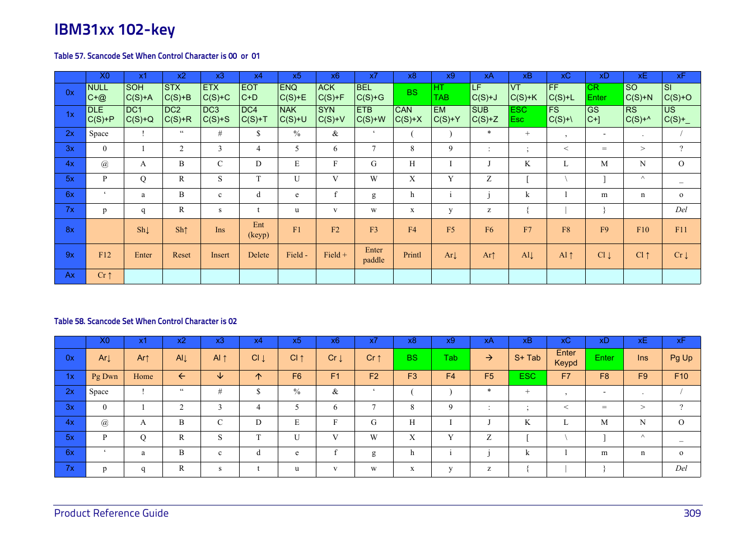Click the 'Reset' cell in row 9x
This screenshot has height=534, width=756.
[x=181, y=255]
